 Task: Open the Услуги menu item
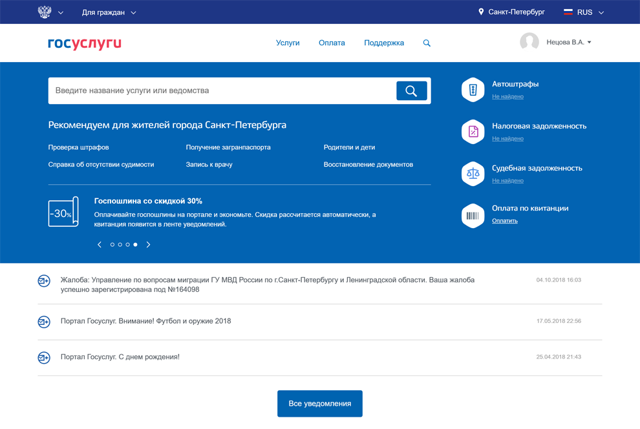pos(287,43)
